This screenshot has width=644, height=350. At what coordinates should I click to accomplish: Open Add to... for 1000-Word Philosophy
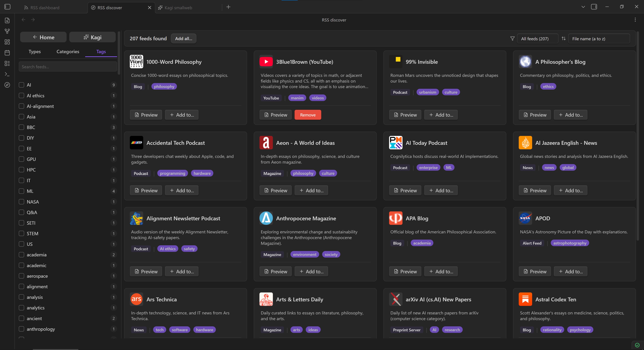click(x=181, y=115)
